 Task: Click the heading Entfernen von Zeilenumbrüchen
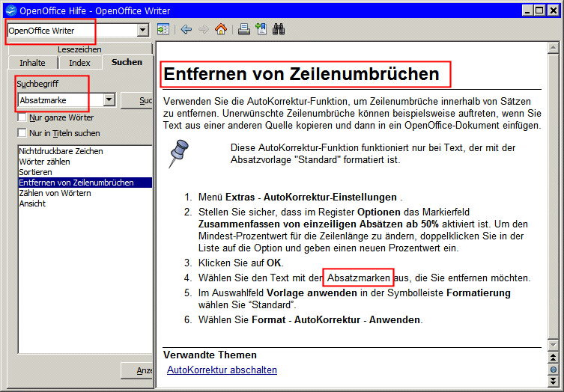[301, 74]
